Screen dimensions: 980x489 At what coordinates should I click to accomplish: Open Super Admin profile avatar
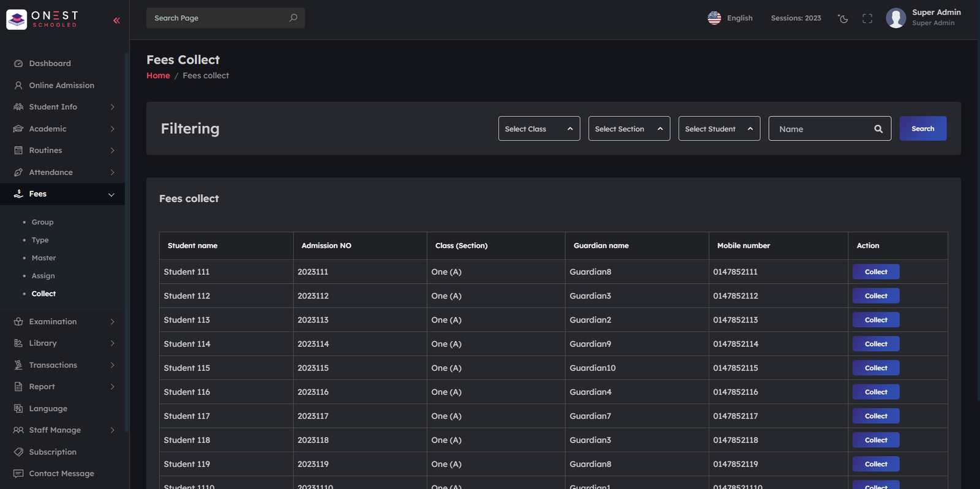click(895, 18)
